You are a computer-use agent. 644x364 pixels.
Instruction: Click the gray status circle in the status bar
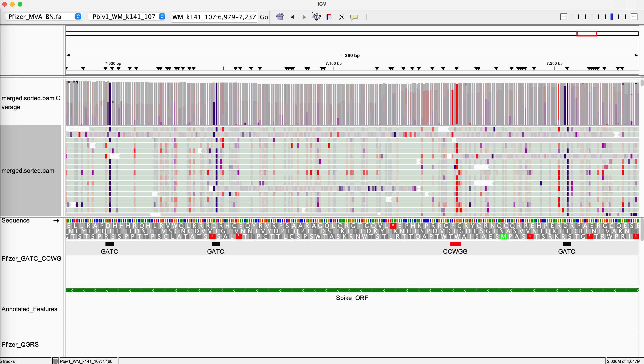[x=55, y=361]
